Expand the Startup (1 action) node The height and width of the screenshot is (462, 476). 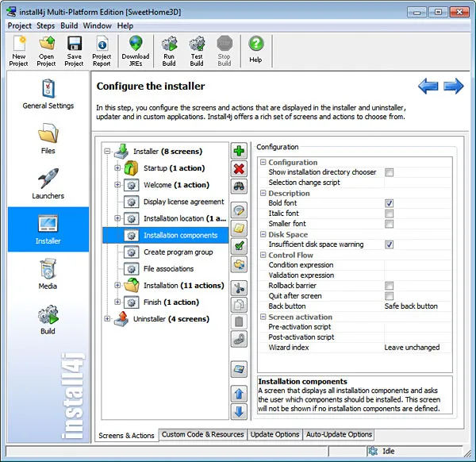(x=117, y=167)
